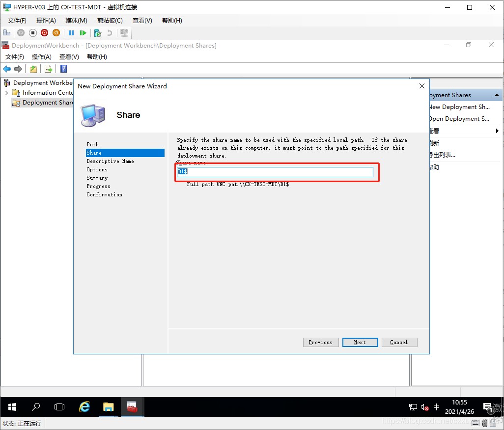This screenshot has height=430, width=504.
Task: Open enhanced session toolbar icon
Action: pos(124,33)
